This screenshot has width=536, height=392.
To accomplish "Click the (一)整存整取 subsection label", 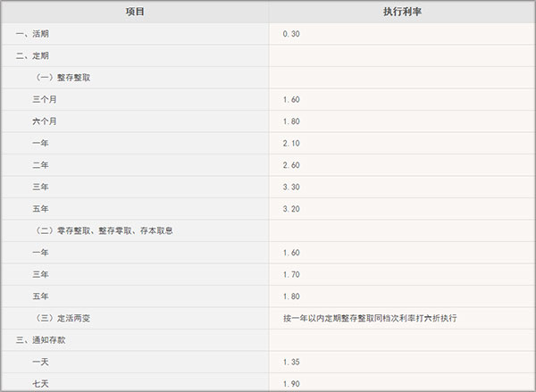I will point(63,77).
